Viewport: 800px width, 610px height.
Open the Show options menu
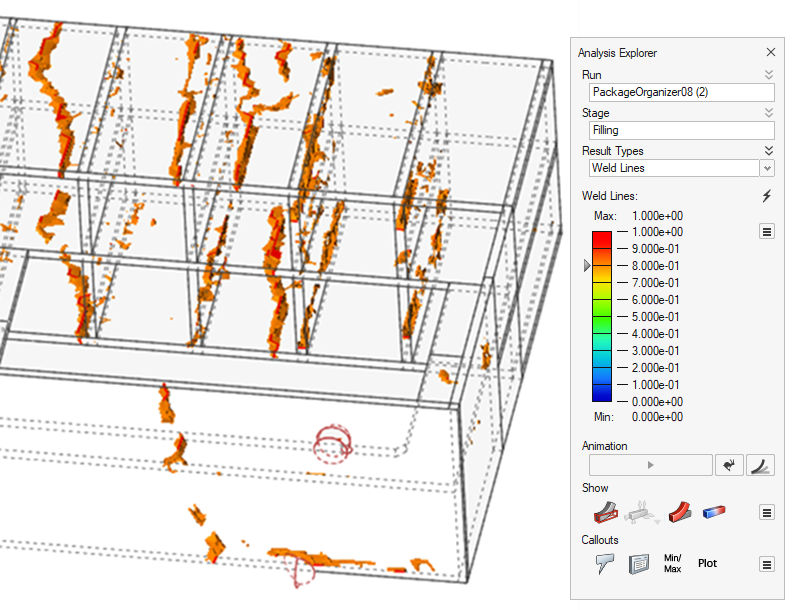click(x=767, y=513)
